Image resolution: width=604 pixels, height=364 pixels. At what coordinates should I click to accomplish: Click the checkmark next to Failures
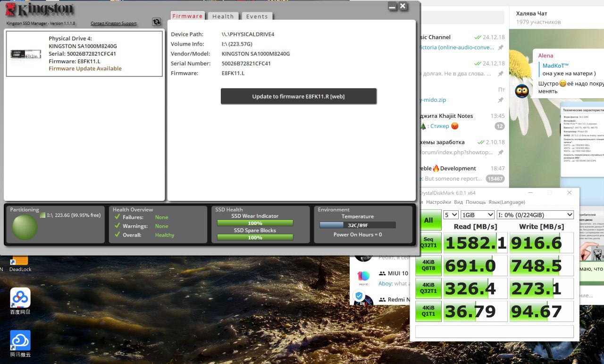pyautogui.click(x=117, y=217)
